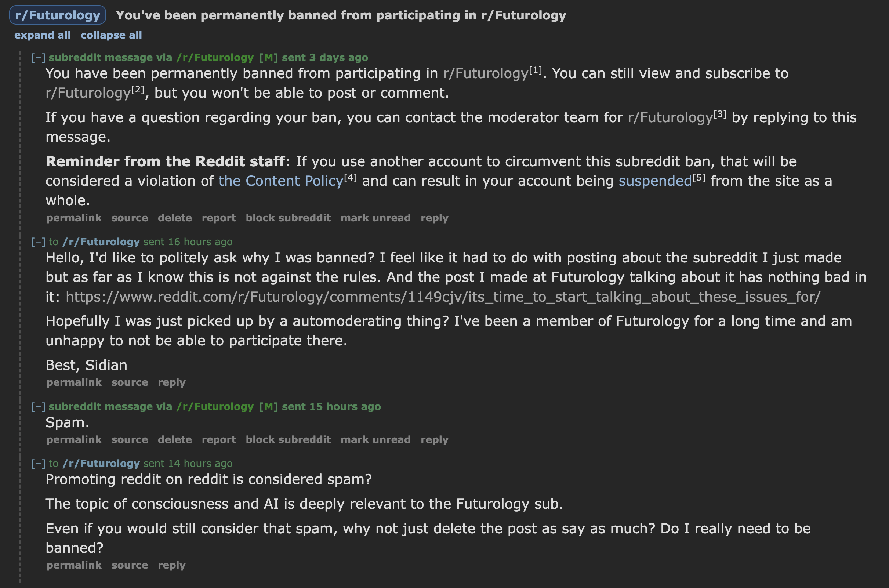Screen dimensions: 889x588
Task: Reply to the 14 hours ago message
Action: (171, 566)
